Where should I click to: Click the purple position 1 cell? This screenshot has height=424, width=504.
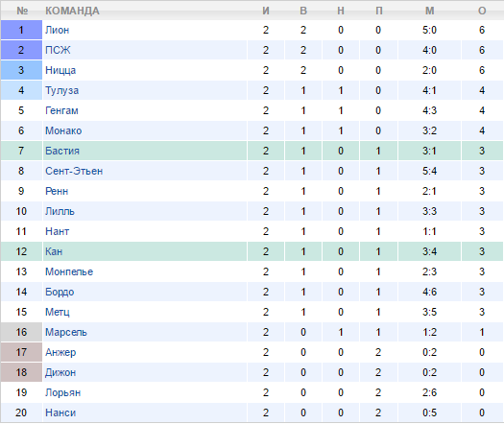21,30
